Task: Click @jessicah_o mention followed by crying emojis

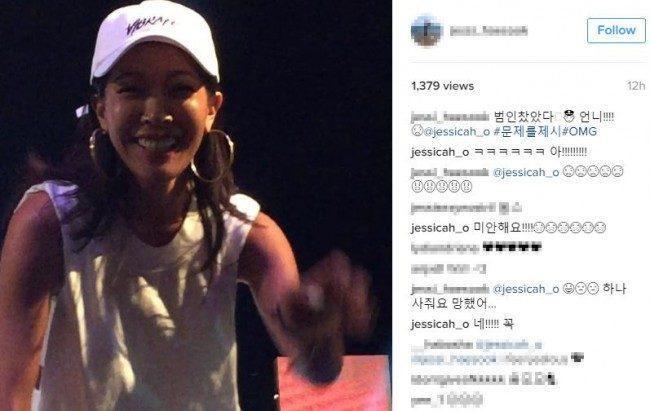Action: point(526,172)
